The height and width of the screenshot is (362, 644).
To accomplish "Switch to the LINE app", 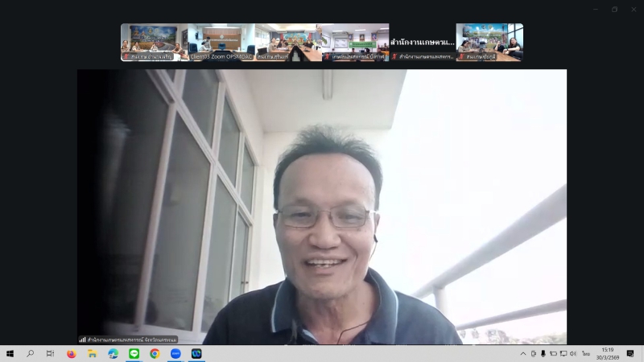I will click(x=134, y=353).
